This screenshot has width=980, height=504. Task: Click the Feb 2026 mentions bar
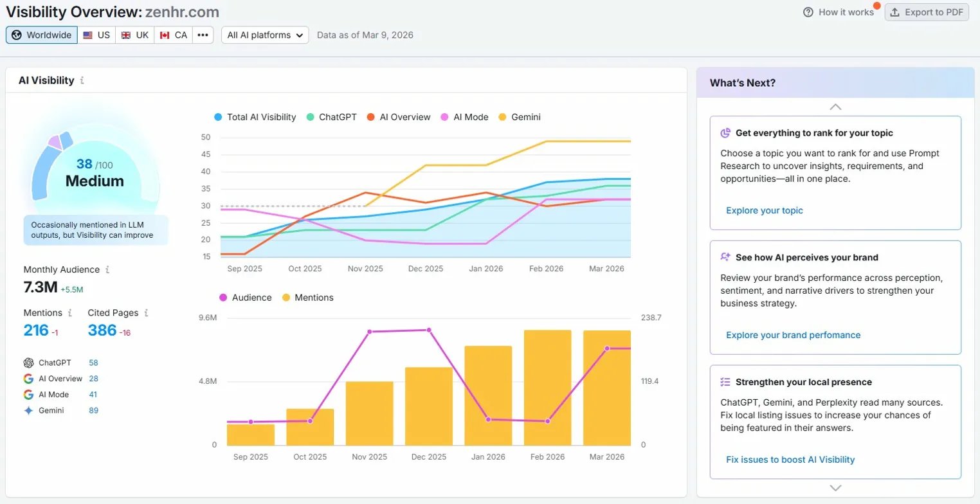[547, 388]
